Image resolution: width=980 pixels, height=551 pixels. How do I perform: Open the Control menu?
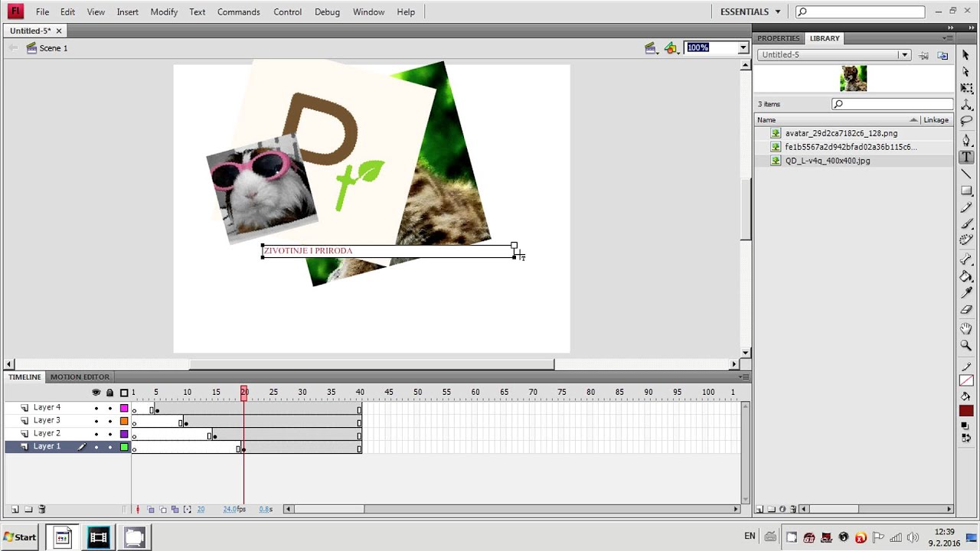pyautogui.click(x=287, y=11)
